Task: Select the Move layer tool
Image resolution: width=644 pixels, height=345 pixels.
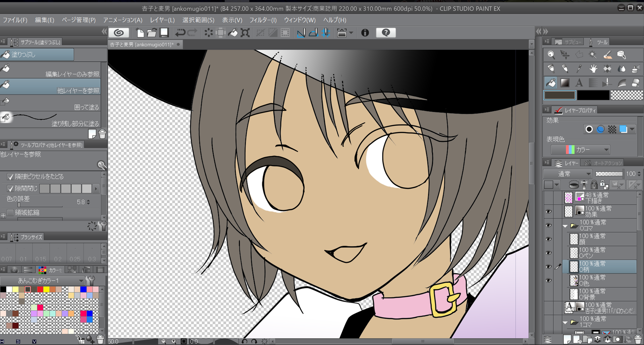Action: pos(565,55)
